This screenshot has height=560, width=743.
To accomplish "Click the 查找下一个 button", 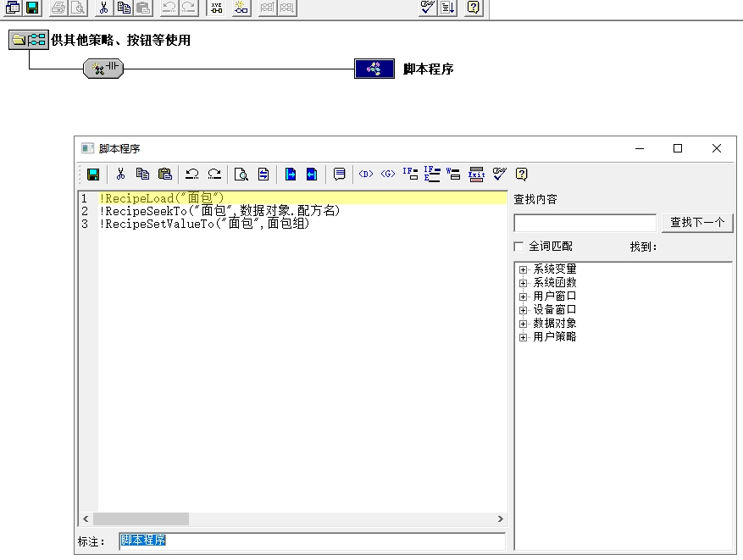I will pyautogui.click(x=697, y=222).
